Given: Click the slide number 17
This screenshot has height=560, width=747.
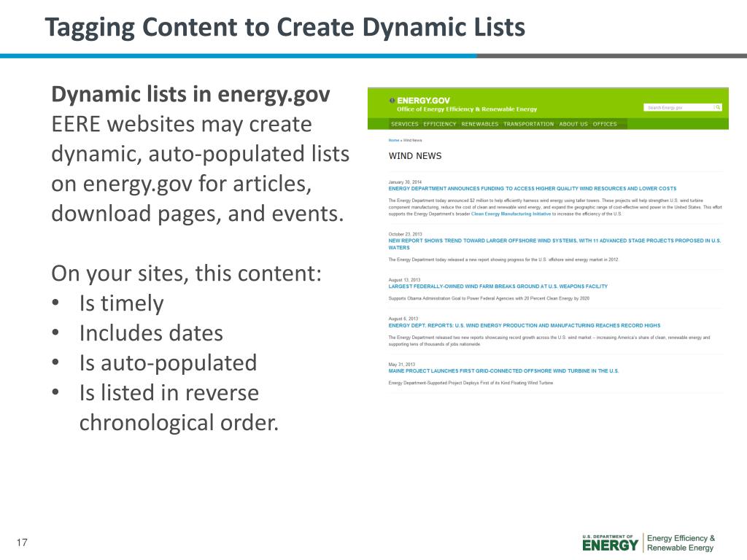Looking at the screenshot, I should click(22, 542).
